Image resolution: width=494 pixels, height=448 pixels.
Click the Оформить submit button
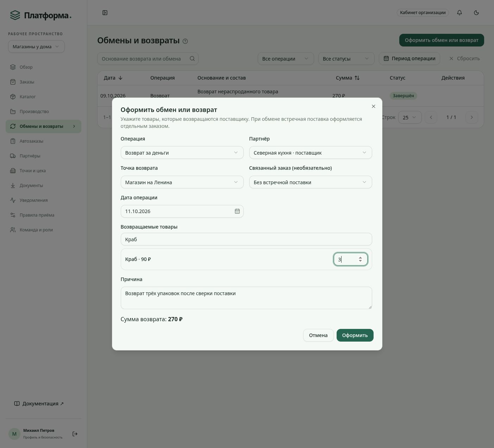point(355,335)
